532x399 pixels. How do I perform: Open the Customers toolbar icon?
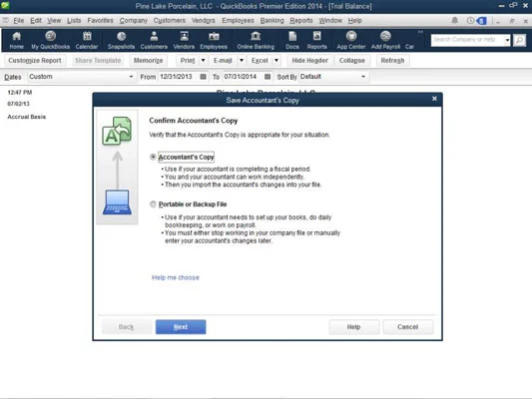point(154,40)
